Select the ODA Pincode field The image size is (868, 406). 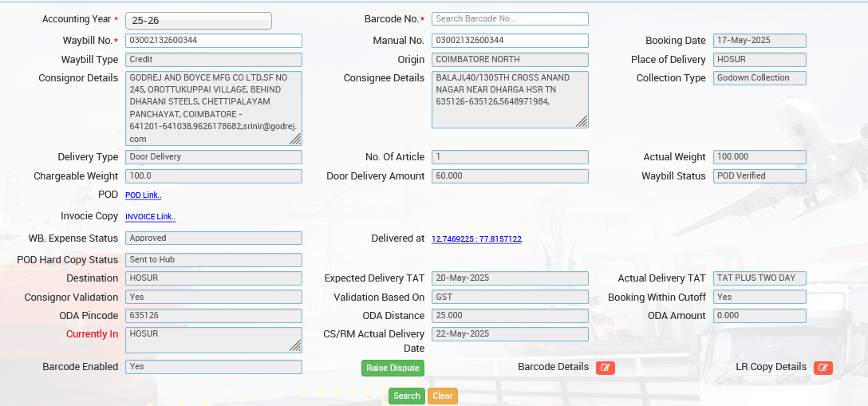pyautogui.click(x=213, y=316)
